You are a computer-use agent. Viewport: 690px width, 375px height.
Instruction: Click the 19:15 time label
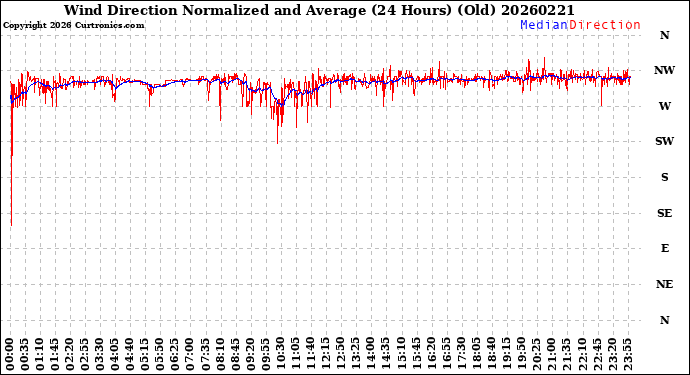coord(506,354)
